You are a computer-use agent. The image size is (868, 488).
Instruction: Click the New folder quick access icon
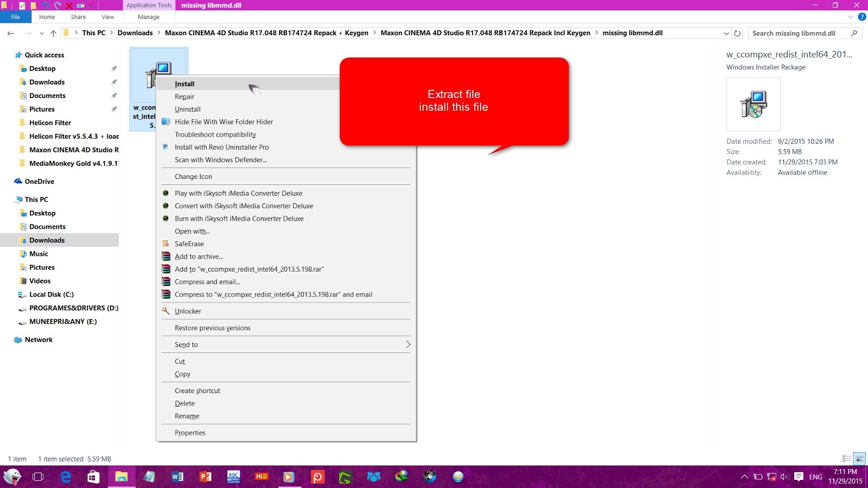[33, 5]
